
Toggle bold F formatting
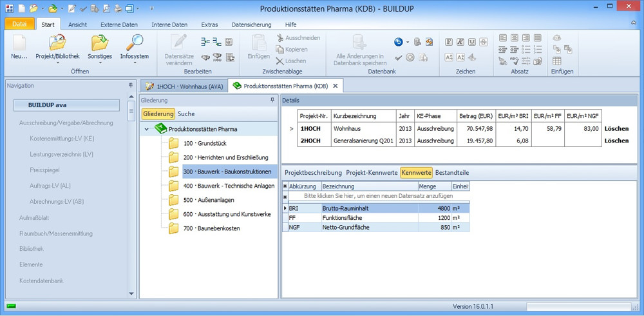tap(449, 41)
